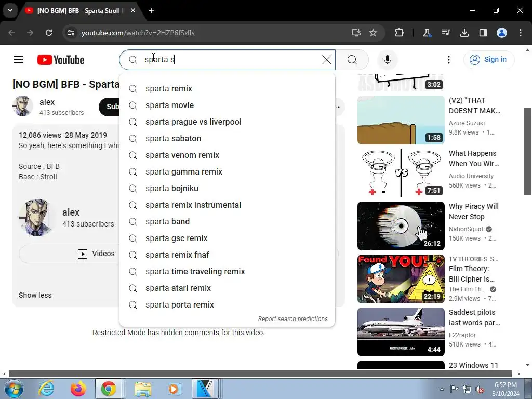This screenshot has height=399, width=532.
Task: Choose suggestion 'sparta movie'
Action: (228, 105)
